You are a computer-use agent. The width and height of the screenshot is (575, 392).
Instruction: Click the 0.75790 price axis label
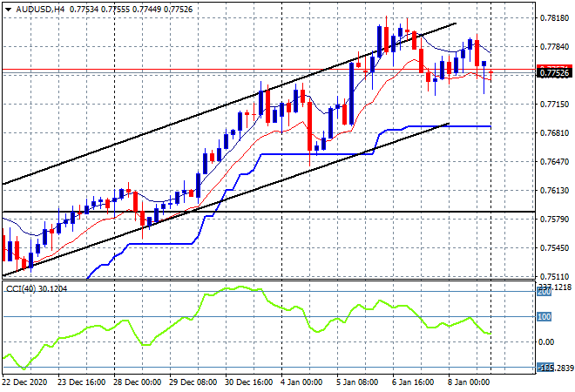(x=554, y=220)
